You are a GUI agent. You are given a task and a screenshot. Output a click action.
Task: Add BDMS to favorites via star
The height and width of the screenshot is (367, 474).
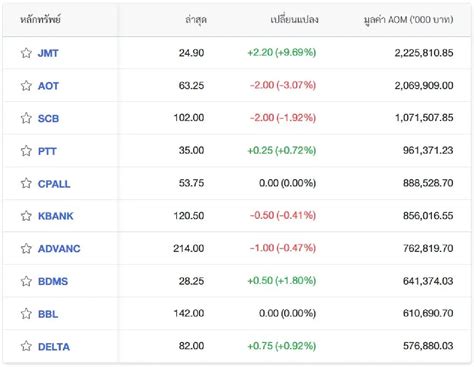click(x=26, y=281)
